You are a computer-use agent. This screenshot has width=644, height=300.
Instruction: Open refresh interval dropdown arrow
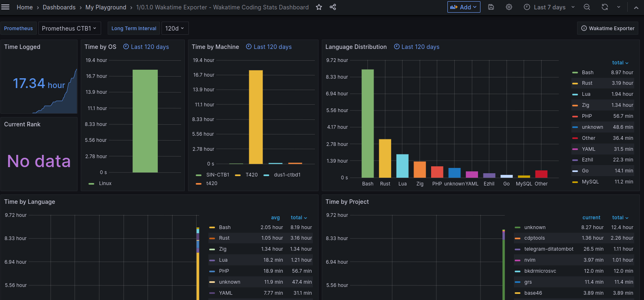[619, 7]
